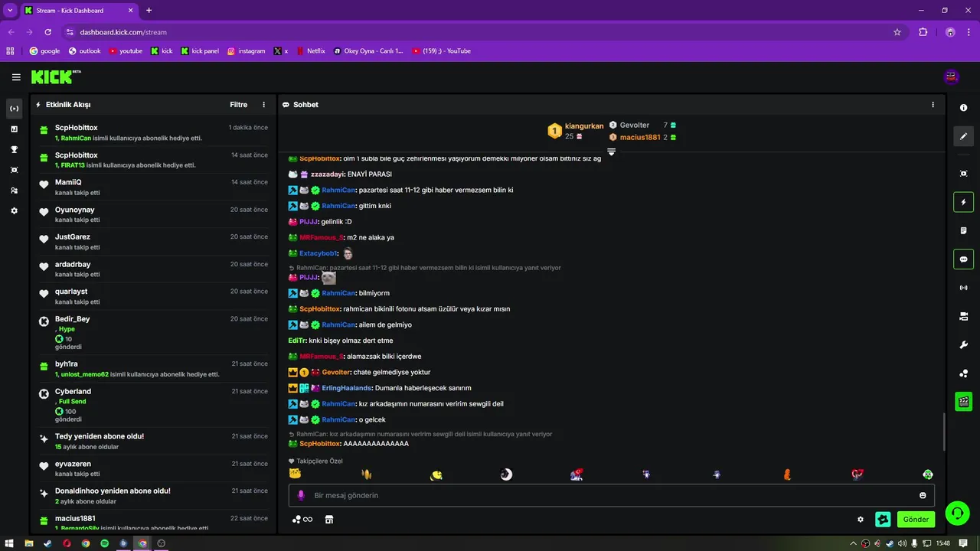Open the instagram bookmark
This screenshot has width=980, height=551.
(246, 51)
